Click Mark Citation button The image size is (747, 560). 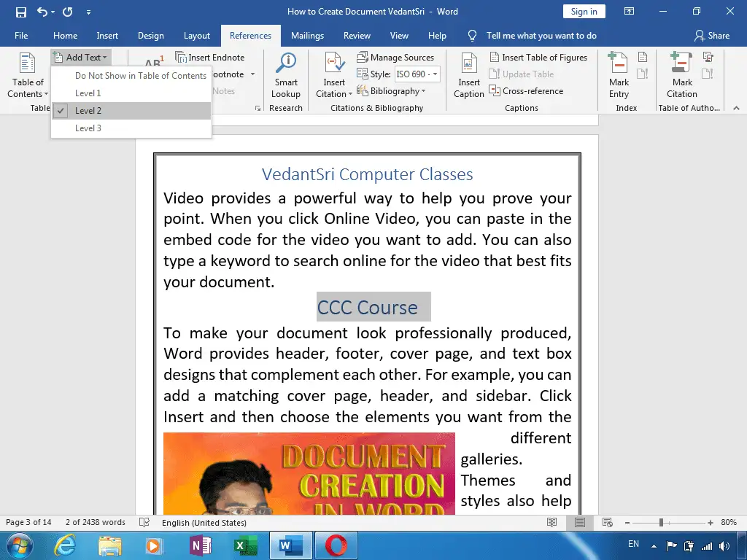(x=682, y=76)
